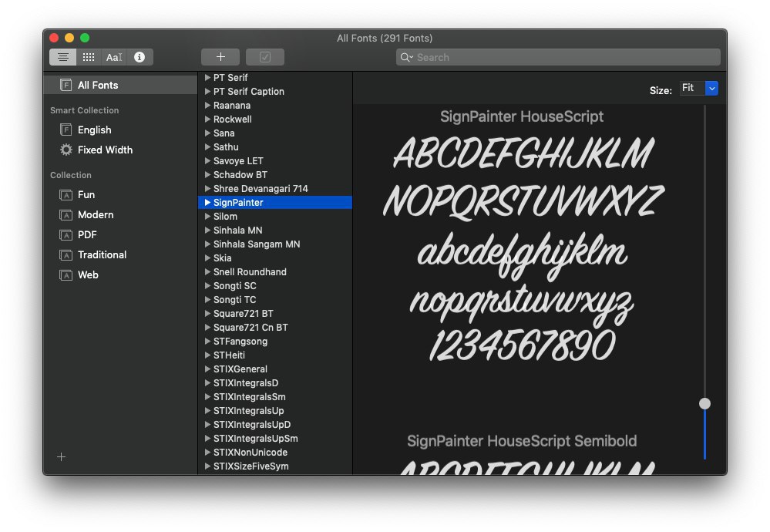Click SignPainter HouseScript Semibold heading
Viewport: 770px width, 532px height.
point(522,441)
